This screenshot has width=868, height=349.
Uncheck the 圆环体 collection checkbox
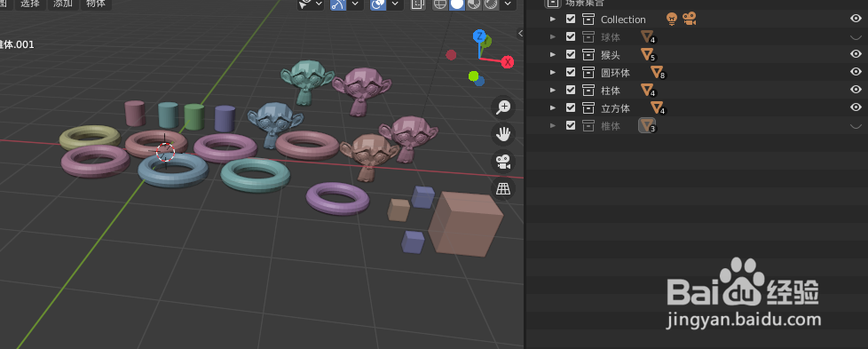pos(571,73)
